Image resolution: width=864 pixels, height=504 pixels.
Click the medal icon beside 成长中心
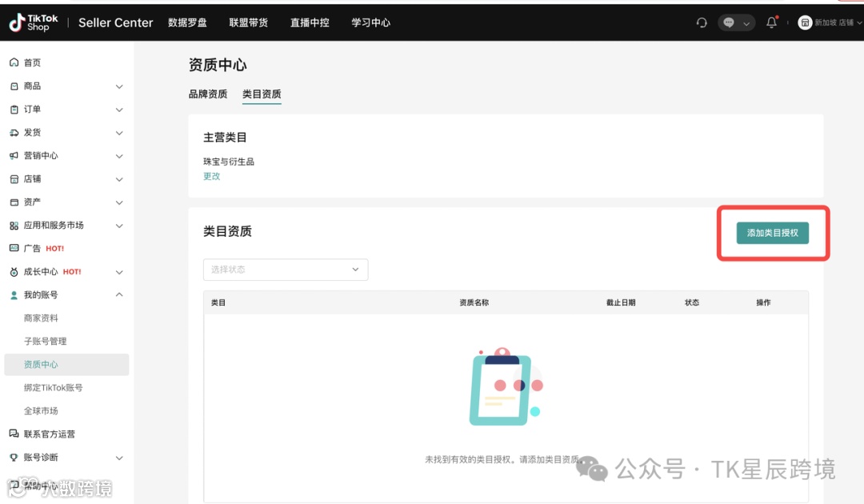coord(14,271)
